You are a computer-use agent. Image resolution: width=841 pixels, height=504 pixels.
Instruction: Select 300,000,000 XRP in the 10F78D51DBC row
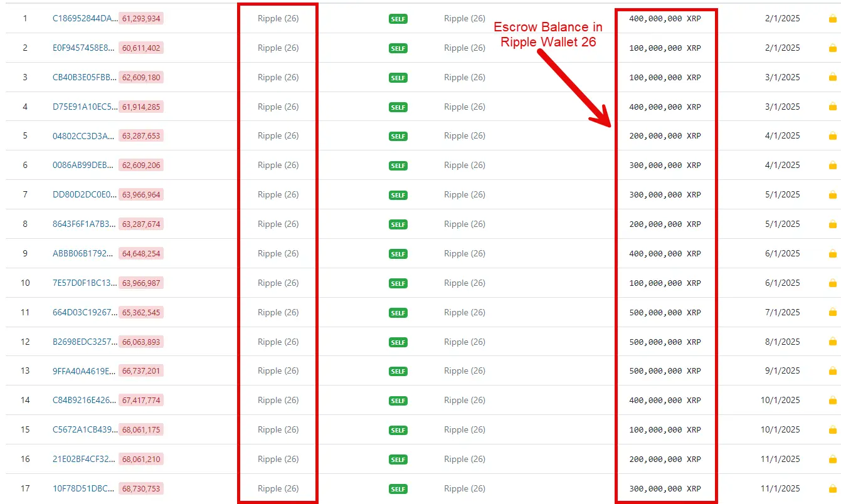click(665, 489)
